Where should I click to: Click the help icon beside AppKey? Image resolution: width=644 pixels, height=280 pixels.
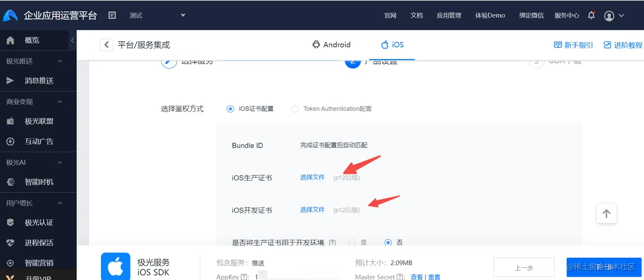tap(244, 277)
